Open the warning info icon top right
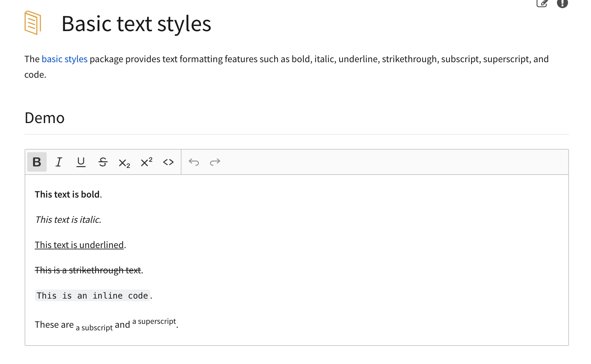Image resolution: width=591 pixels, height=364 pixels. 562,4
